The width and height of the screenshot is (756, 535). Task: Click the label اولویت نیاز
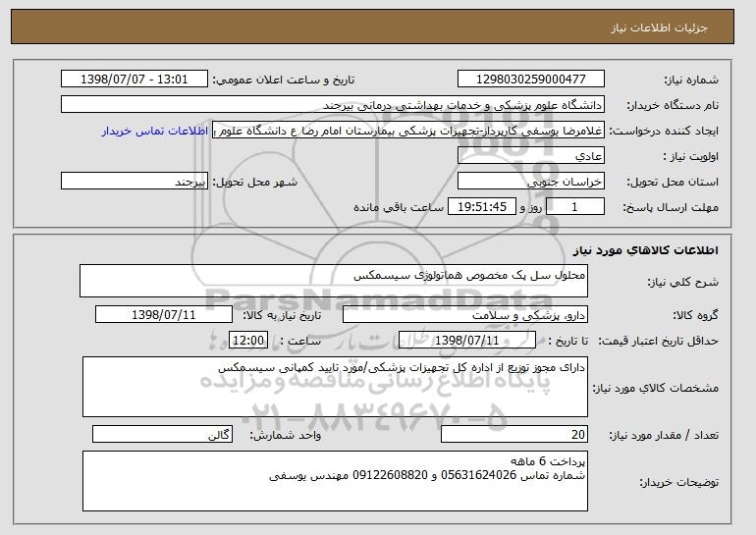tap(691, 156)
